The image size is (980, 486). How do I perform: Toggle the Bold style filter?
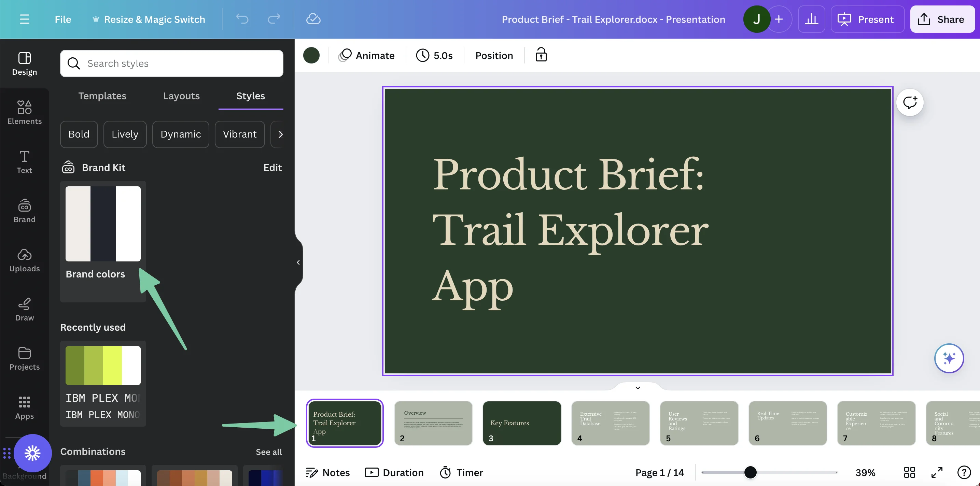(79, 134)
